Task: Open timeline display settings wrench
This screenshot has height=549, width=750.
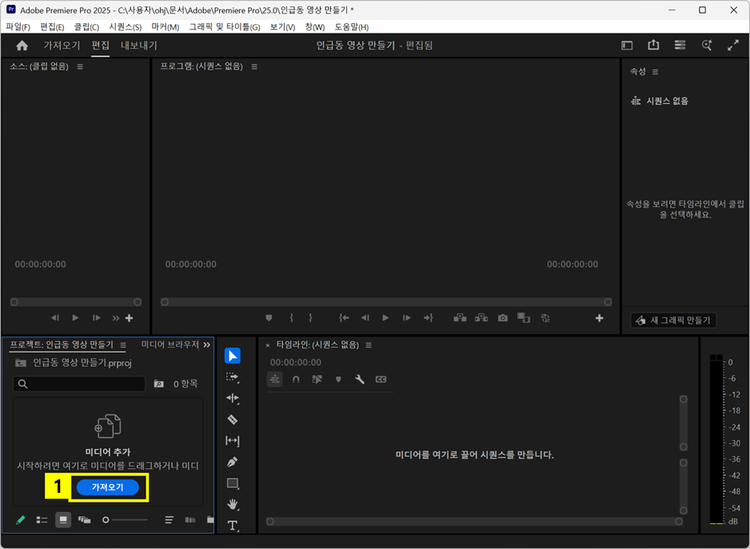Action: (x=359, y=379)
